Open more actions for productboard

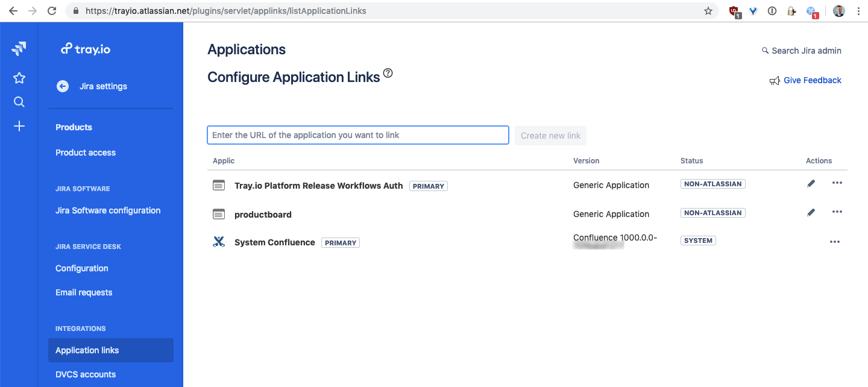pos(837,212)
